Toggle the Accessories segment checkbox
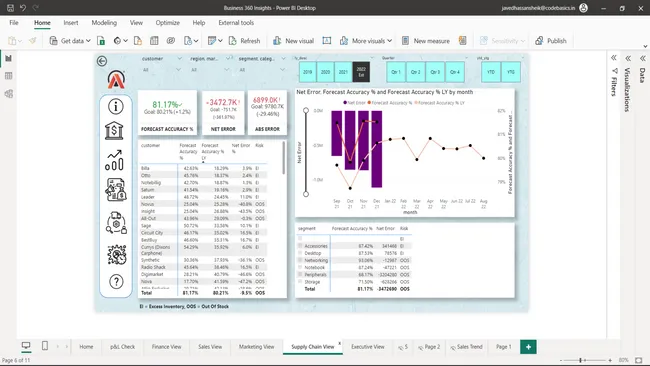The width and height of the screenshot is (650, 366). [300, 246]
